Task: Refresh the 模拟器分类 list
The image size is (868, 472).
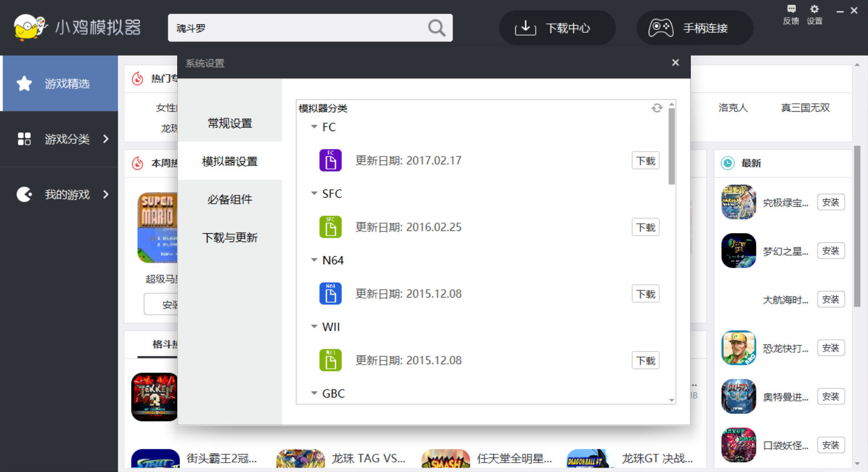Action: (657, 108)
